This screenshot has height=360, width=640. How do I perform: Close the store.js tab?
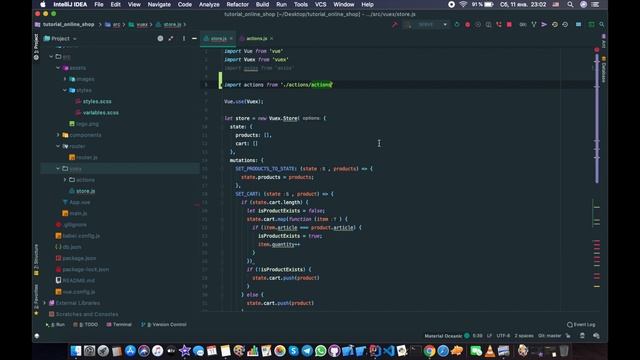231,38
